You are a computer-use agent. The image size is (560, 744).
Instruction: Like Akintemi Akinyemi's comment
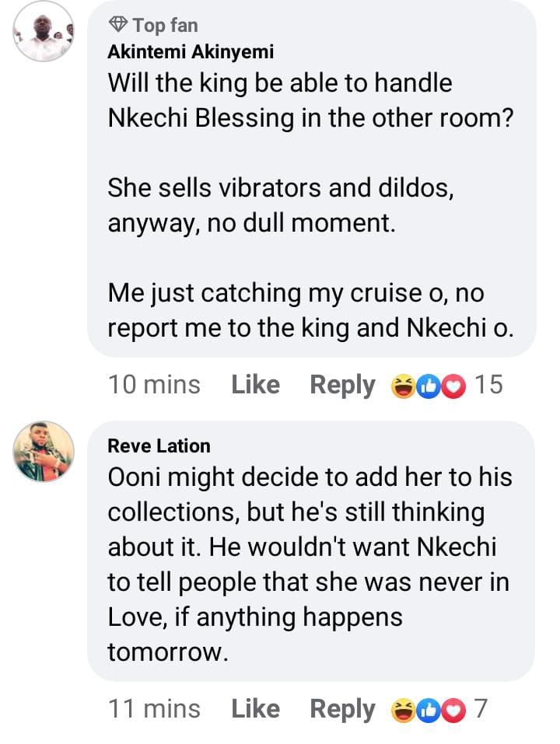255,385
